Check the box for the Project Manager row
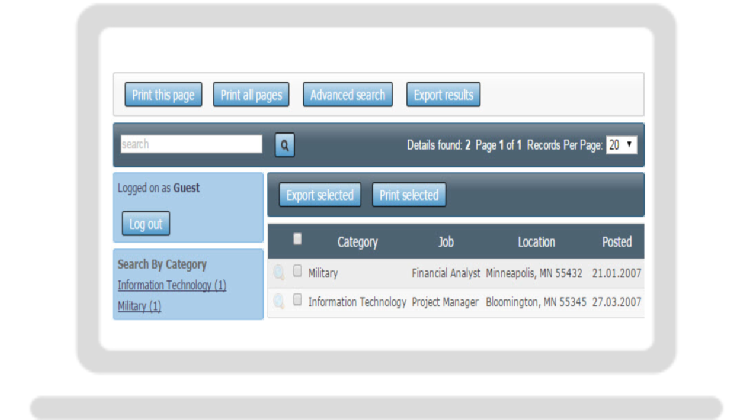750x420 pixels. coord(298,299)
